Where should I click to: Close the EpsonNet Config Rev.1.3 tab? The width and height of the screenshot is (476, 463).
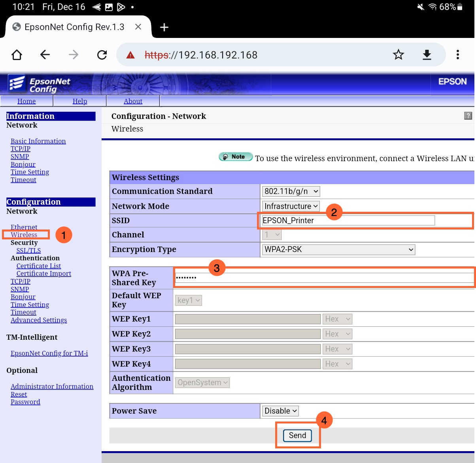[138, 27]
